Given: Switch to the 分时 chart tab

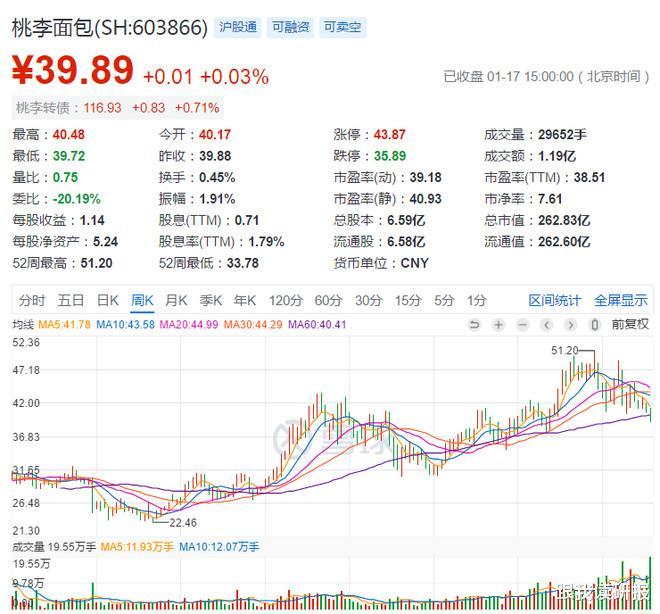Looking at the screenshot, I should (x=32, y=300).
